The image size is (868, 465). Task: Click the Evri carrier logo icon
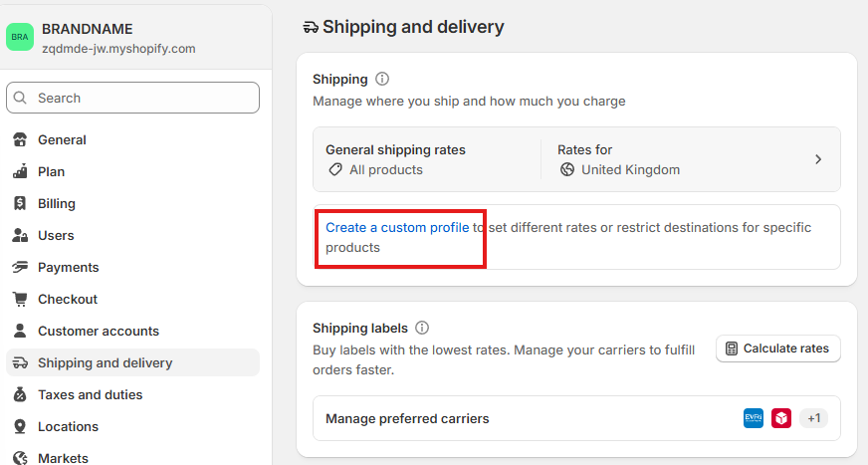[x=754, y=418]
